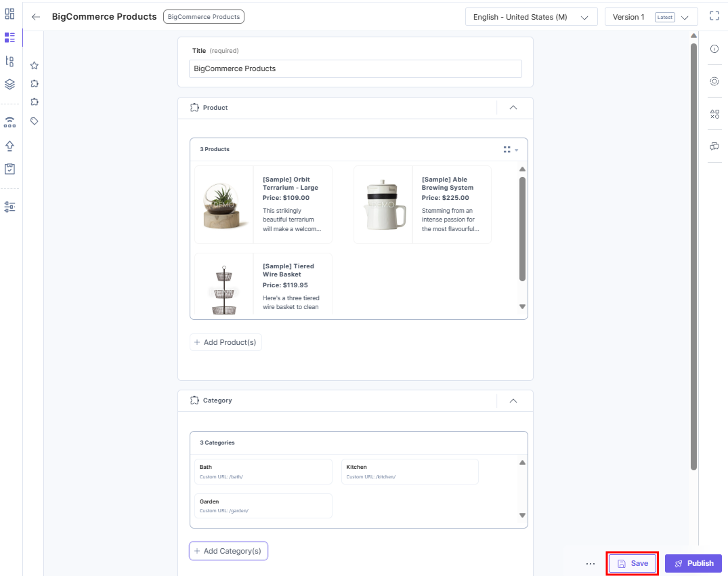The height and width of the screenshot is (576, 728).
Task: Open the Publish Queue icon in sidebar
Action: tap(10, 122)
